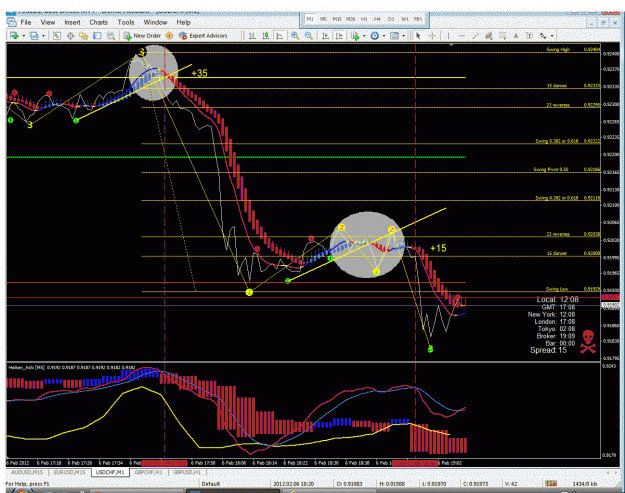The width and height of the screenshot is (625, 493).
Task: Toggle the Expert Advisors button
Action: click(203, 36)
